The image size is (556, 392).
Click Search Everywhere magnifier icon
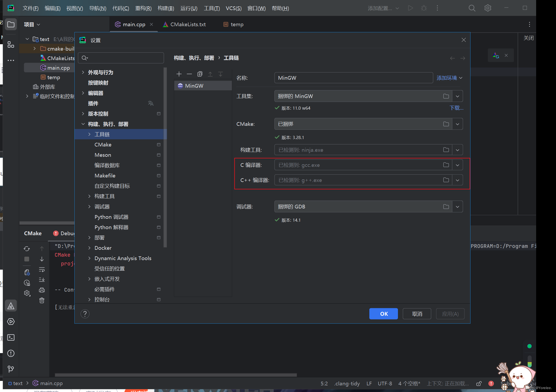click(x=472, y=8)
